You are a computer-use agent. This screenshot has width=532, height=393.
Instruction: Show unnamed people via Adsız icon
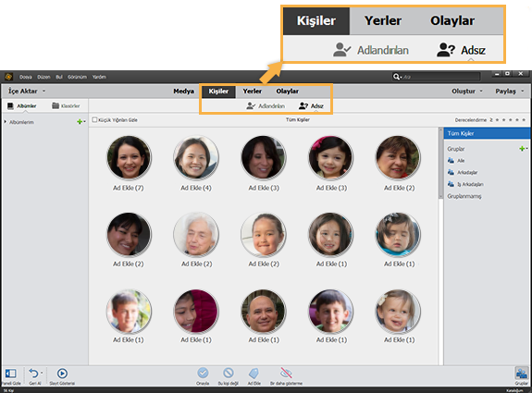pyautogui.click(x=303, y=105)
